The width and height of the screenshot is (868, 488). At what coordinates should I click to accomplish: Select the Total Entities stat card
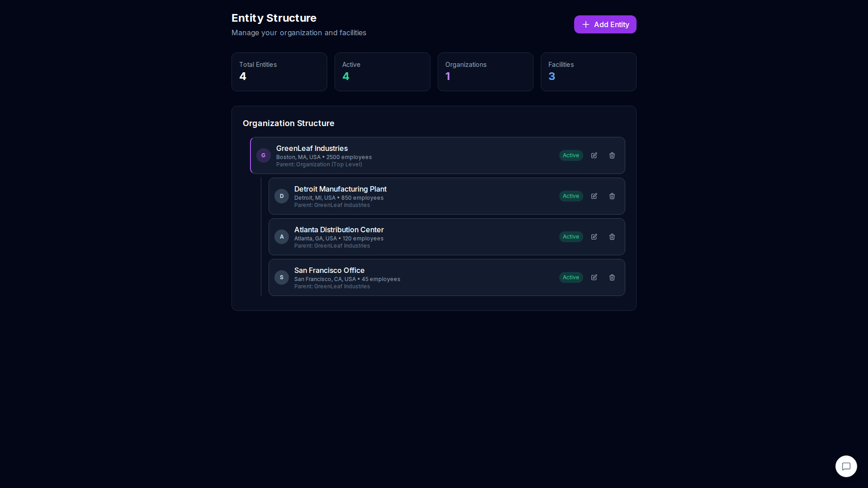coord(279,71)
